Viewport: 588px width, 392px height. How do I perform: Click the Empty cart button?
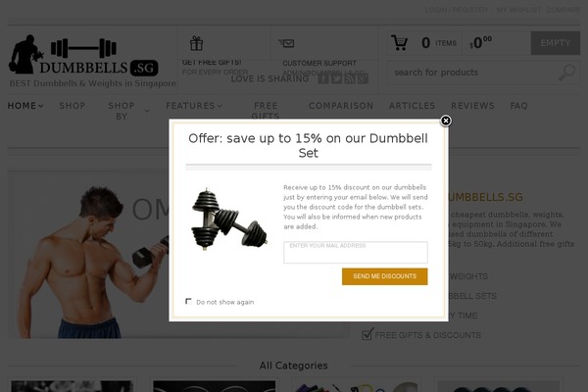coord(556,43)
